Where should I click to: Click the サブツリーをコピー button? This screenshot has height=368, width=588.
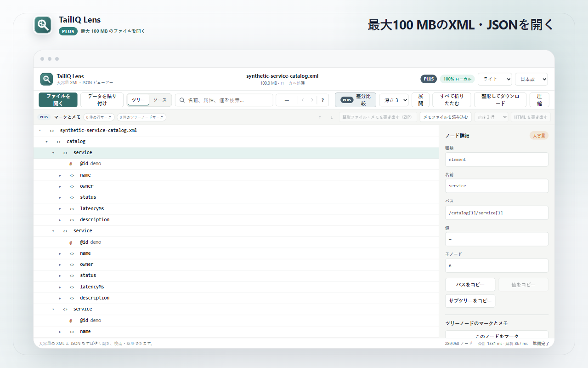[x=470, y=301]
